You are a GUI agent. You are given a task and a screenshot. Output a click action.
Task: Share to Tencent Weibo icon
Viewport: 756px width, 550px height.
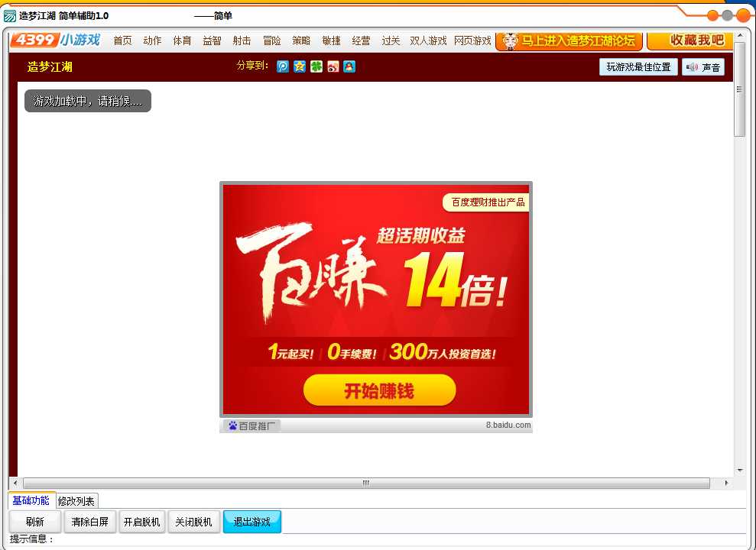(x=283, y=66)
